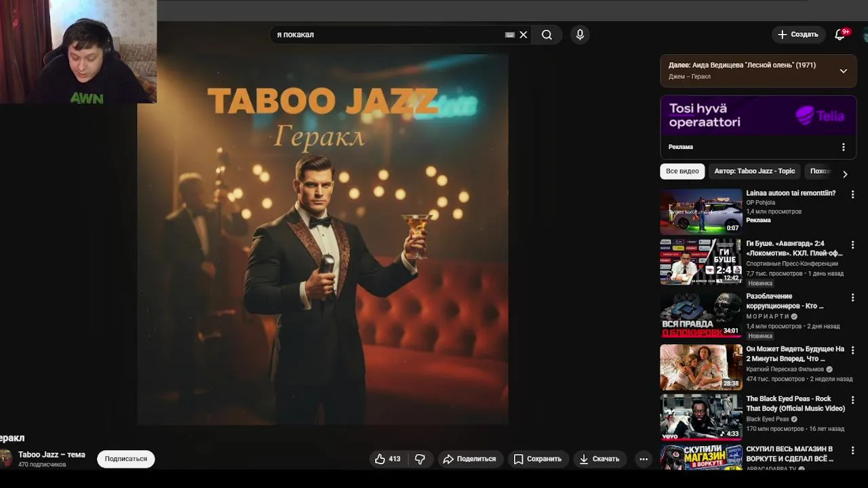The width and height of the screenshot is (868, 488).
Task: Expand the 'Далее' up-next queue chevron
Action: point(844,70)
